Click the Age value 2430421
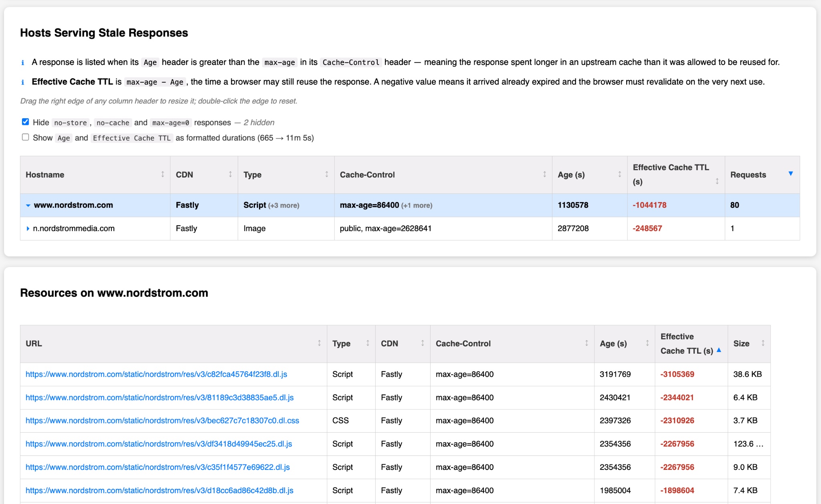The image size is (821, 504). pyautogui.click(x=615, y=397)
